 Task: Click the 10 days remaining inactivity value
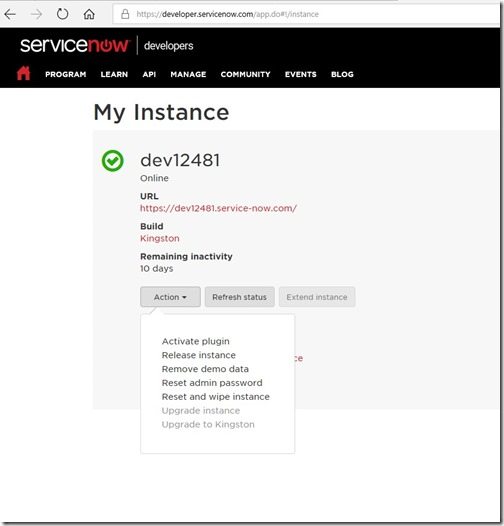[157, 268]
